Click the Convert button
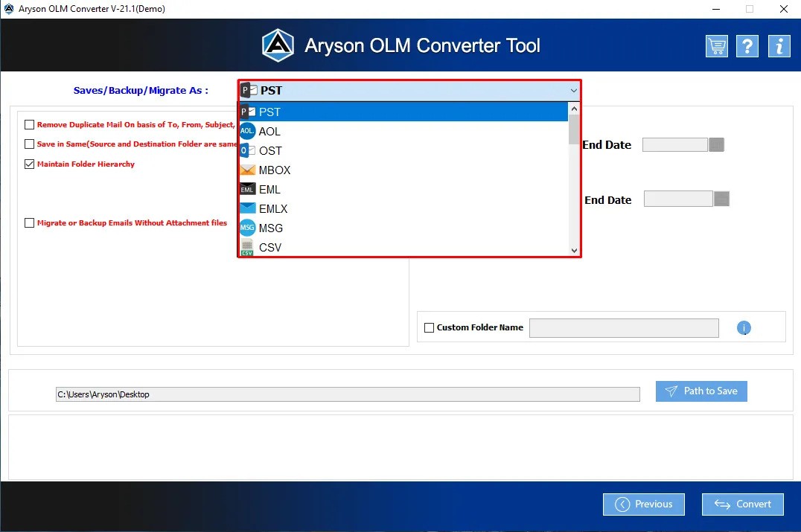This screenshot has width=801, height=532. (742, 504)
